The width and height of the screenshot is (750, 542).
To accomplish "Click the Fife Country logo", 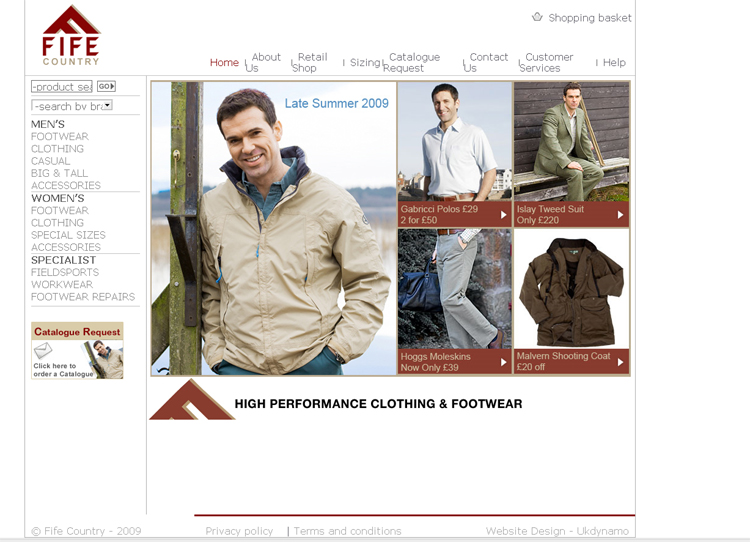I will click(x=71, y=35).
